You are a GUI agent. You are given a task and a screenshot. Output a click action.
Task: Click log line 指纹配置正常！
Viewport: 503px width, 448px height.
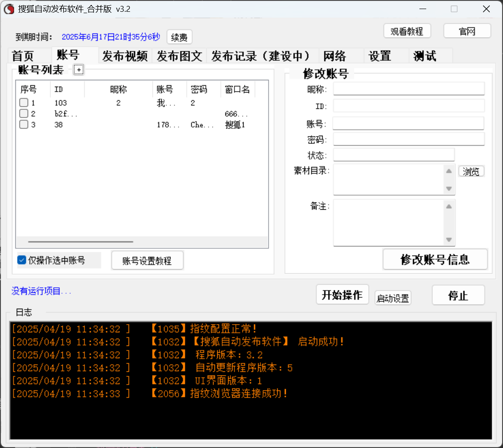pyautogui.click(x=224, y=329)
